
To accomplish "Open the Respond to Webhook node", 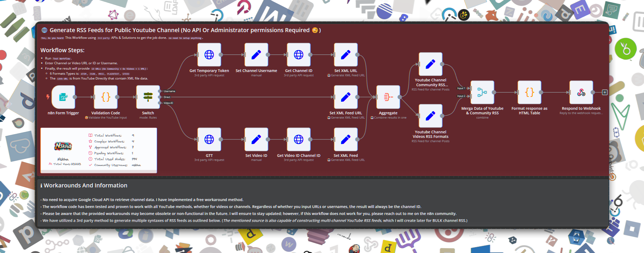I will tap(581, 92).
